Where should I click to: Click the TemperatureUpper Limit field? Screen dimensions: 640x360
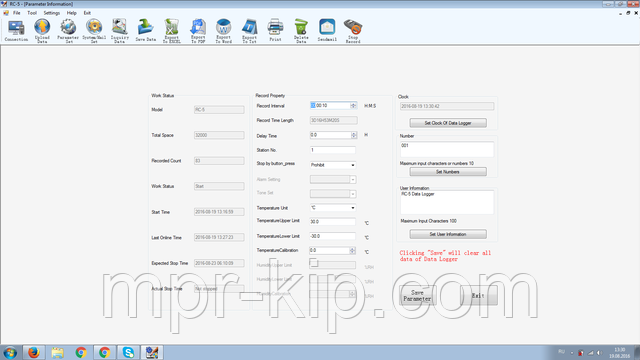[x=333, y=222]
